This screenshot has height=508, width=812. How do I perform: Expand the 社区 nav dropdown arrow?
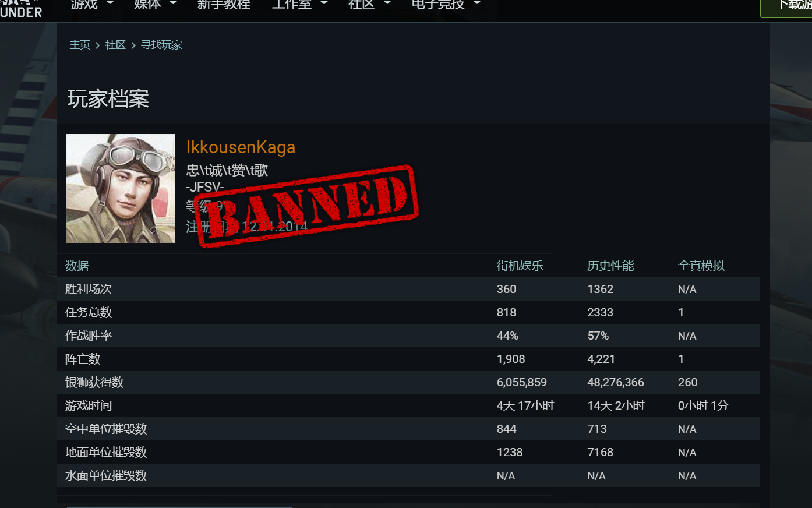(x=387, y=4)
